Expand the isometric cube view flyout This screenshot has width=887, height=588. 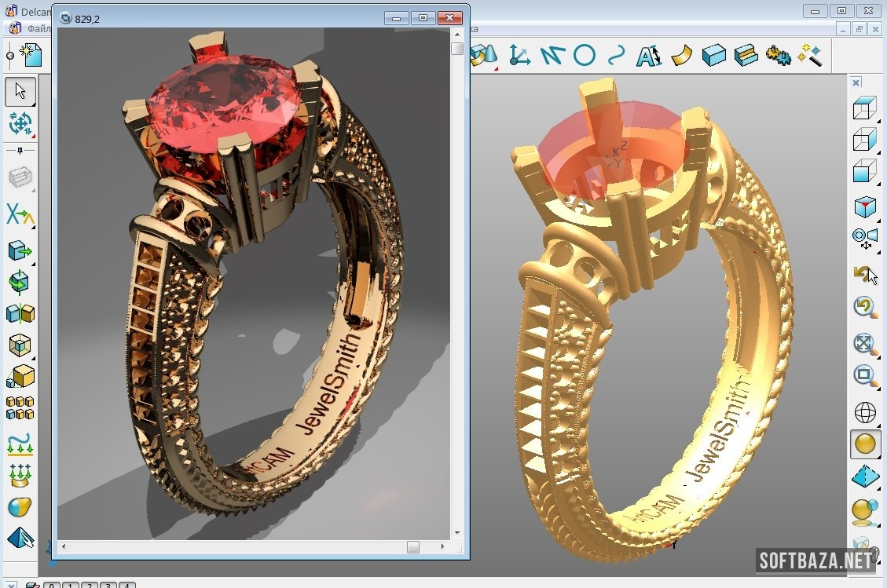point(865,207)
